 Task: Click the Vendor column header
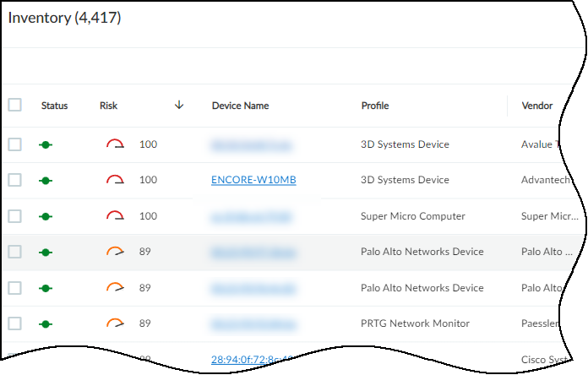coord(537,106)
